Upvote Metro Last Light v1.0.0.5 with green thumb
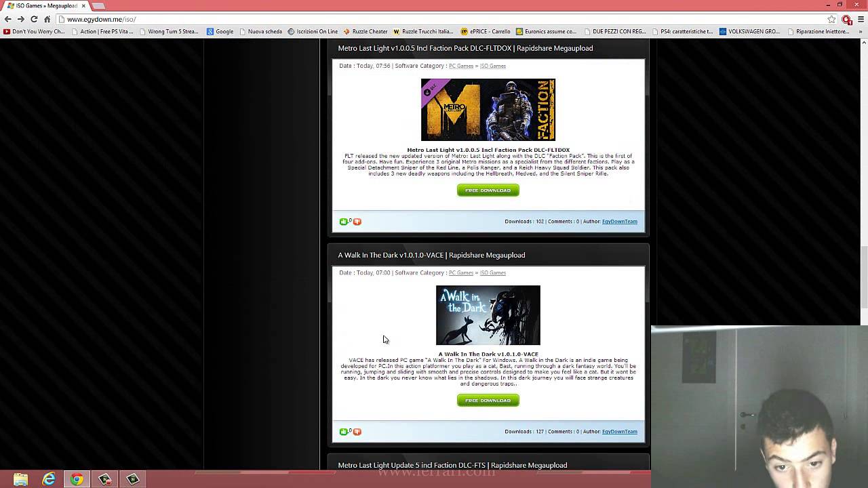The image size is (868, 488). 343,222
